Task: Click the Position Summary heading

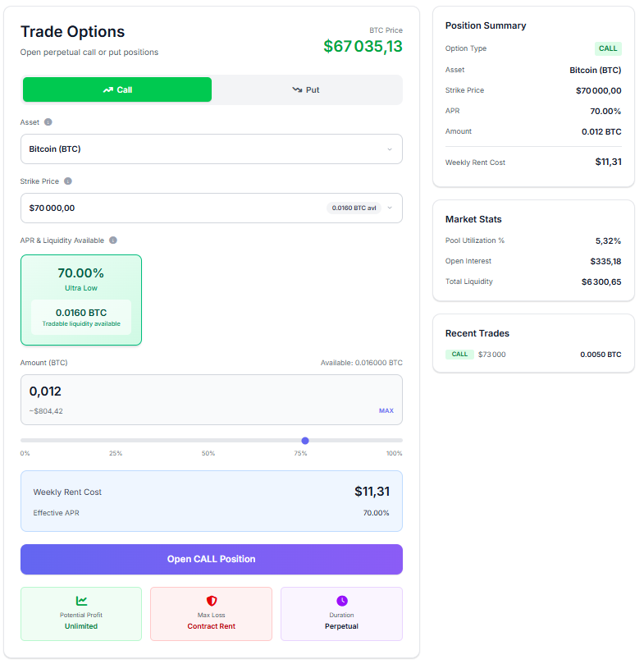Action: [485, 25]
